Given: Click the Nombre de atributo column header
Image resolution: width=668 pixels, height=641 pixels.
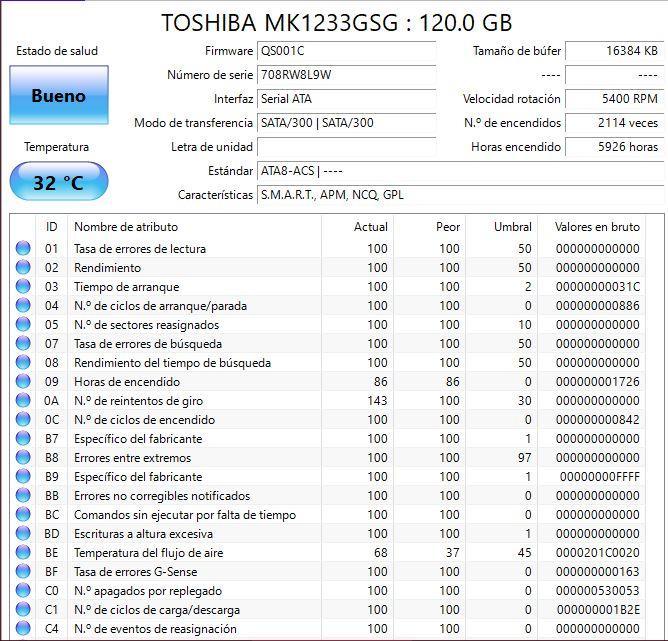Looking at the screenshot, I should pyautogui.click(x=126, y=227).
